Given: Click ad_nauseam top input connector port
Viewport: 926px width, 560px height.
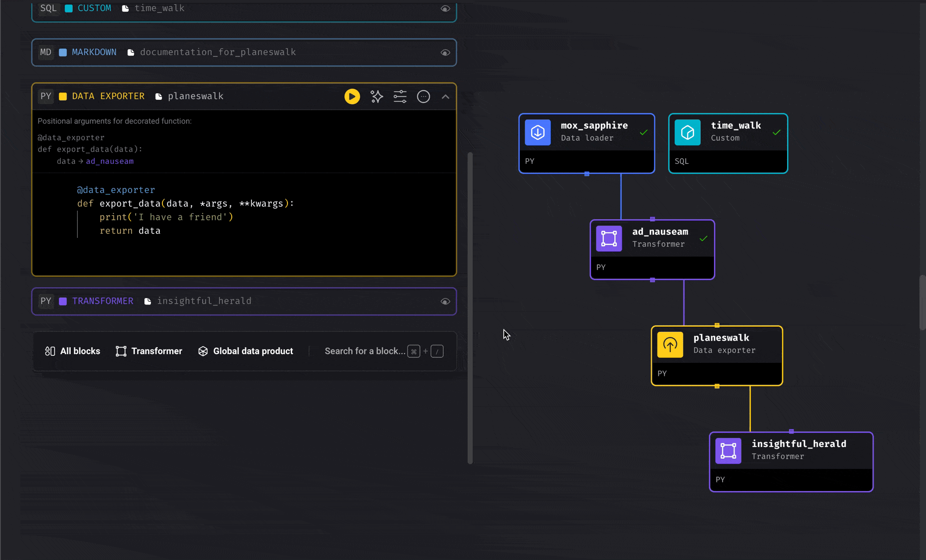Looking at the screenshot, I should 652,219.
